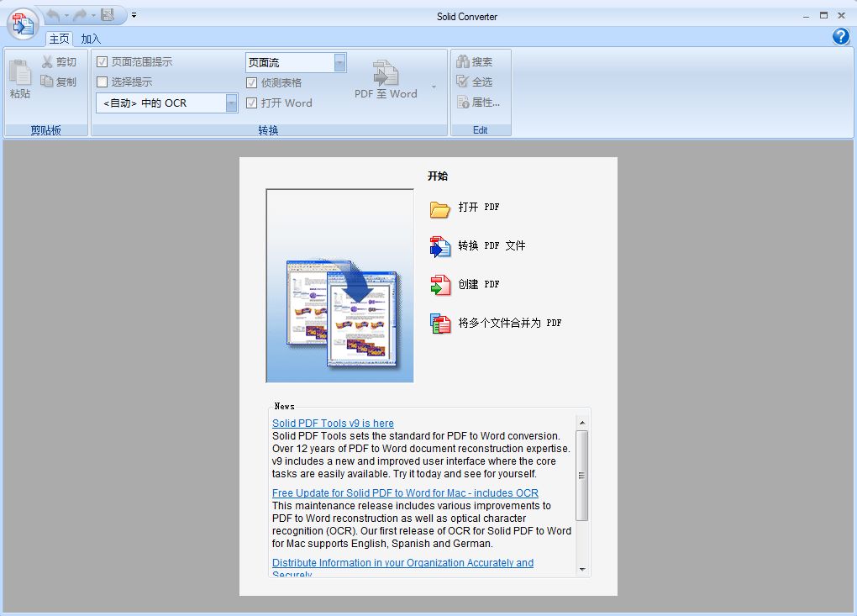Click the PDF 至 Word convert icon
Screen dimensions: 857x616
tap(386, 73)
